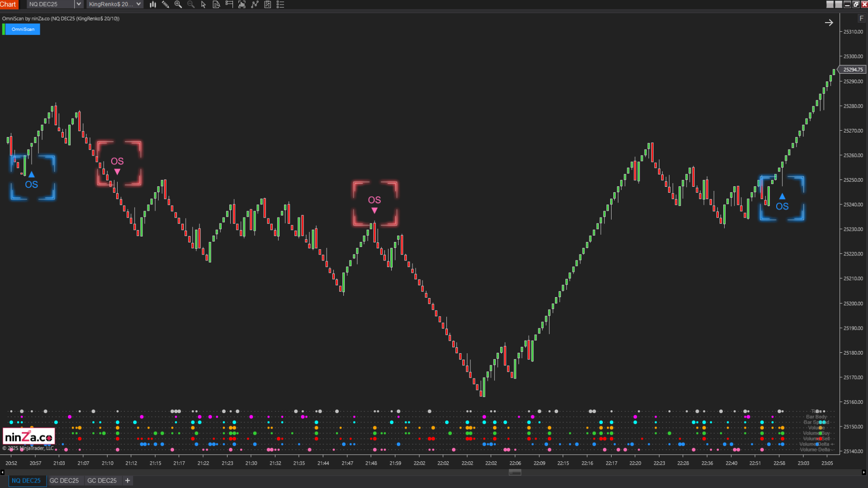Toggle the red OS sell signal marker
Screen dimensions: 868x488
(x=118, y=164)
